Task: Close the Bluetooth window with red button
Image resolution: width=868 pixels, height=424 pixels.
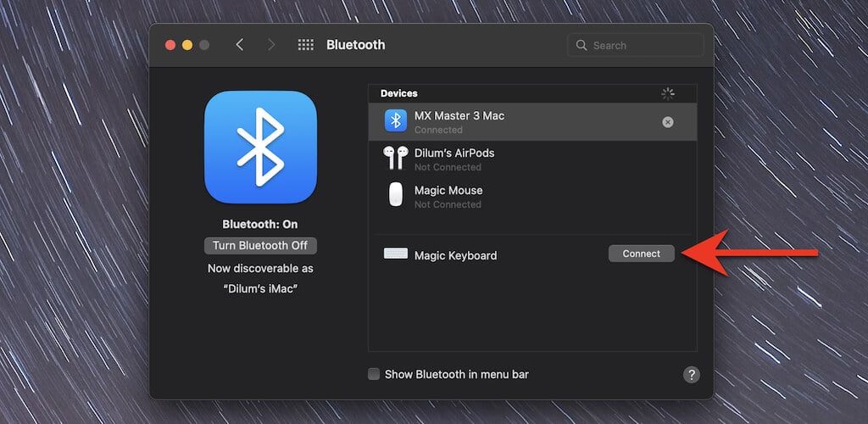Action: click(170, 45)
